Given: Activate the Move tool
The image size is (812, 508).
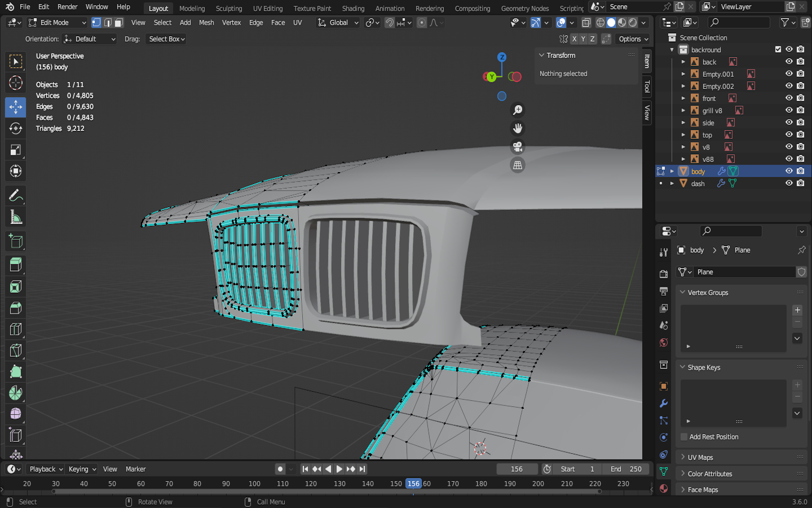Looking at the screenshot, I should pos(16,107).
